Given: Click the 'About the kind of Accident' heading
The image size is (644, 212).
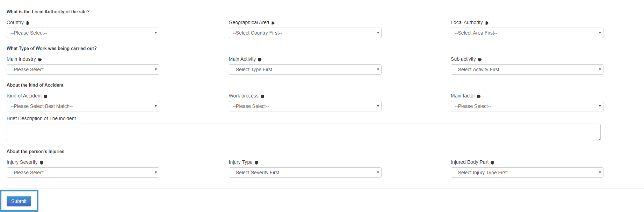Looking at the screenshot, I should [x=35, y=85].
